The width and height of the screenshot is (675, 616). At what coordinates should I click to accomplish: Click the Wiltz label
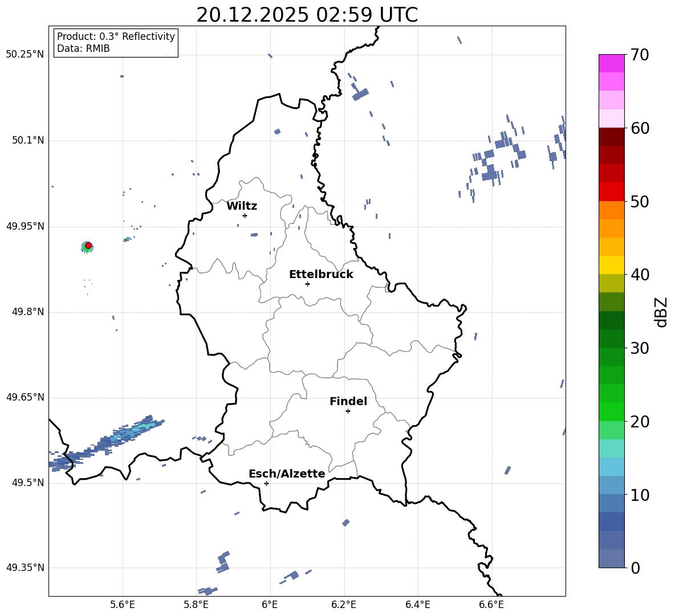tap(242, 206)
